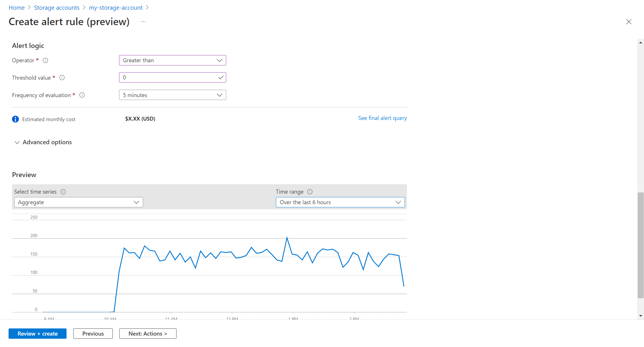Click the Time range info icon
The width and height of the screenshot is (644, 347).
(x=310, y=192)
